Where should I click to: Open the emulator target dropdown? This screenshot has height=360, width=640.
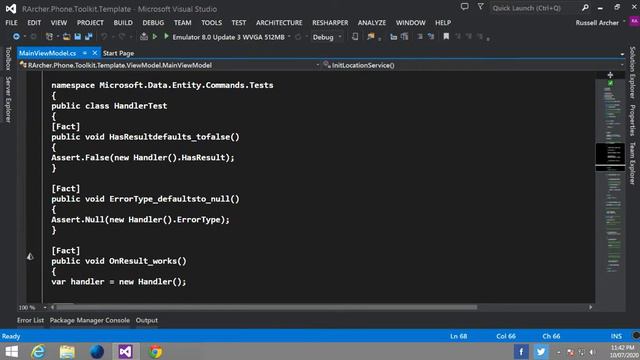pos(289,37)
